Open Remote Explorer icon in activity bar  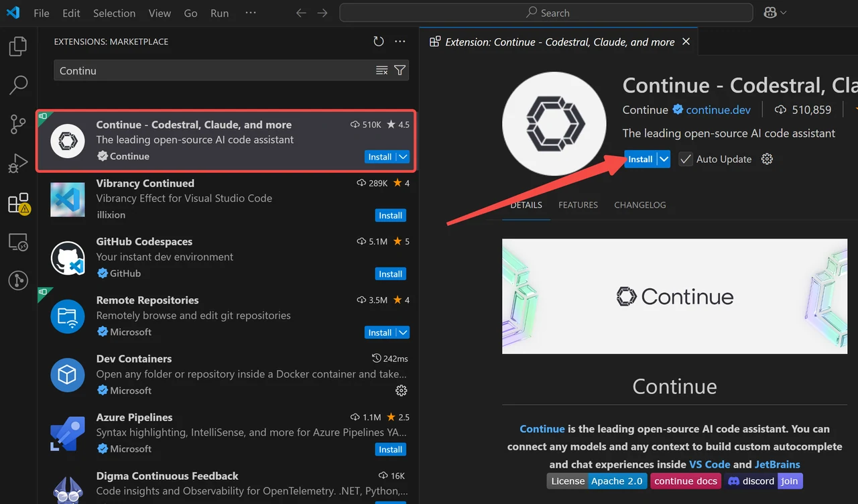point(18,242)
